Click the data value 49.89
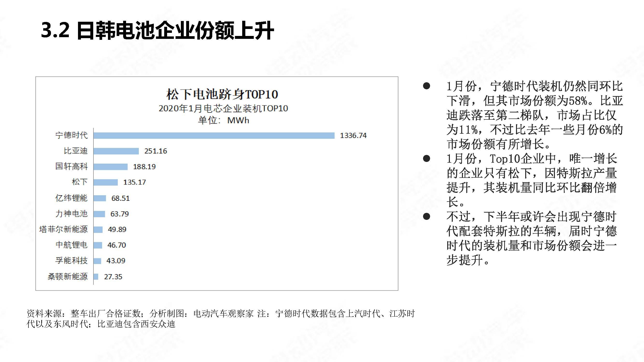 117,229
